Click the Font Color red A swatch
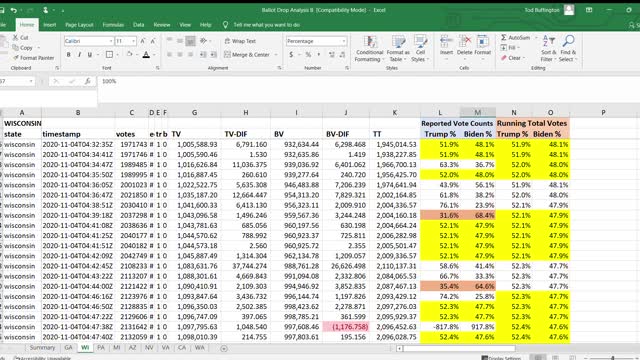The width and height of the screenshot is (640, 360). [x=146, y=55]
